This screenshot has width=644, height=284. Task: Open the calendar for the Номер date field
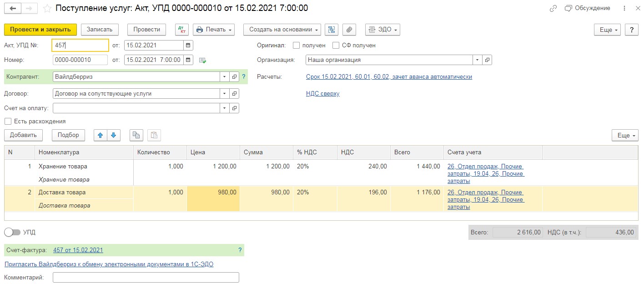point(188,60)
